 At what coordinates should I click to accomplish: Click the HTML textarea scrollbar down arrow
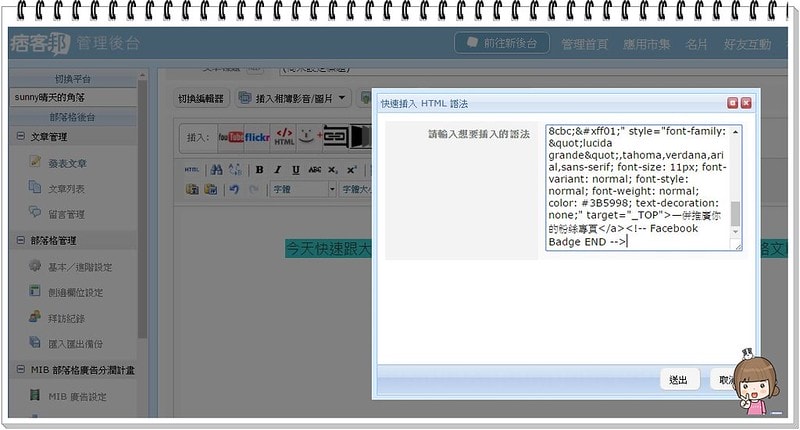[735, 232]
